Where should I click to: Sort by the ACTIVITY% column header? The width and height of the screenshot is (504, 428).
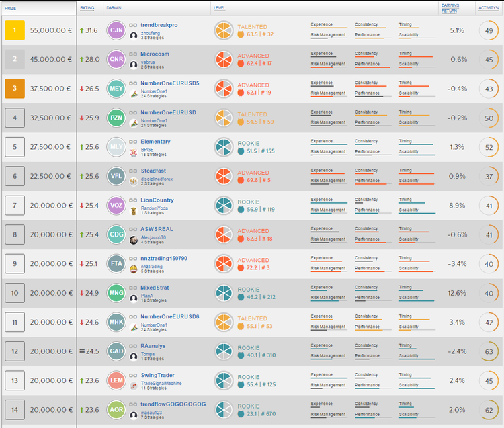click(x=489, y=7)
